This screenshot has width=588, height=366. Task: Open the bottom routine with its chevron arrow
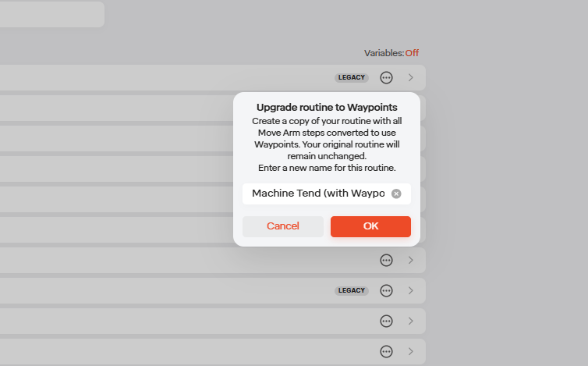411,352
